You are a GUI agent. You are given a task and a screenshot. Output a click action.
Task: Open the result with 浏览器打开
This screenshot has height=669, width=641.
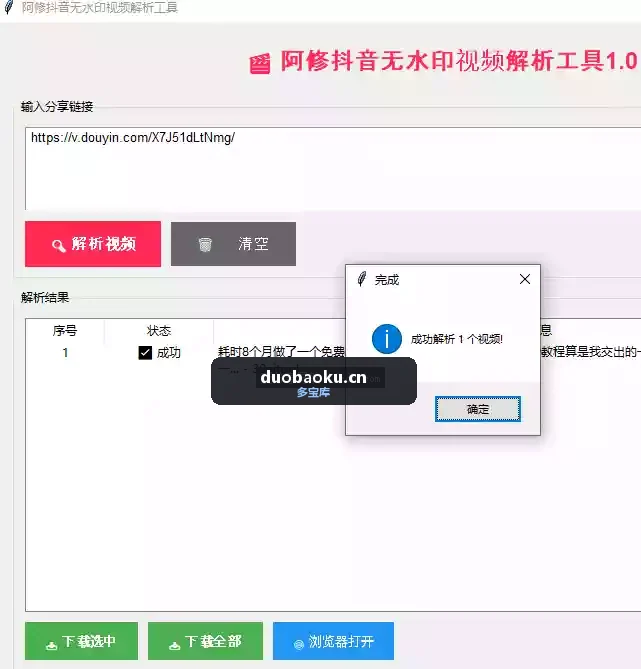click(x=333, y=641)
